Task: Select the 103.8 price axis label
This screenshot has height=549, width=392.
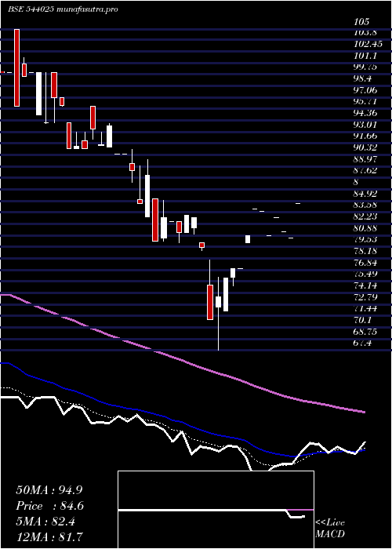Action: tap(365, 33)
